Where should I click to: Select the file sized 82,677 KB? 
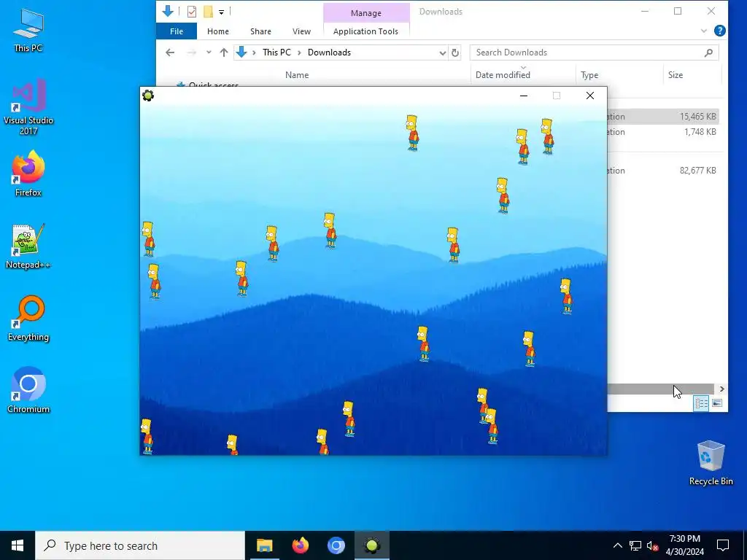pos(663,171)
